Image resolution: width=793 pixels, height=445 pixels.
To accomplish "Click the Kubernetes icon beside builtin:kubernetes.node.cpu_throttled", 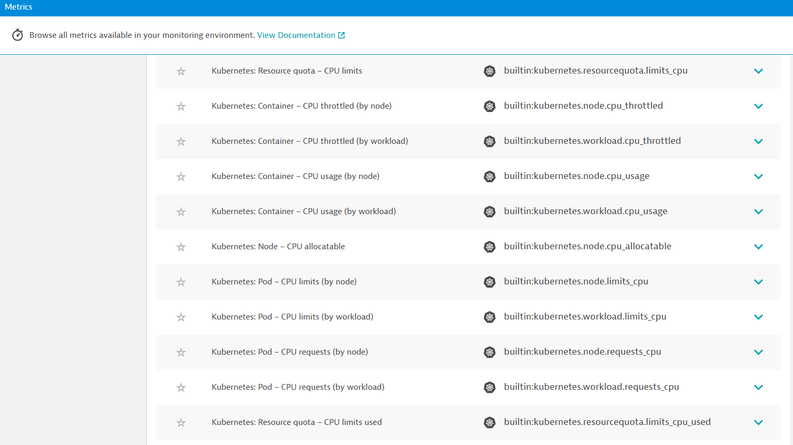I will (x=489, y=106).
